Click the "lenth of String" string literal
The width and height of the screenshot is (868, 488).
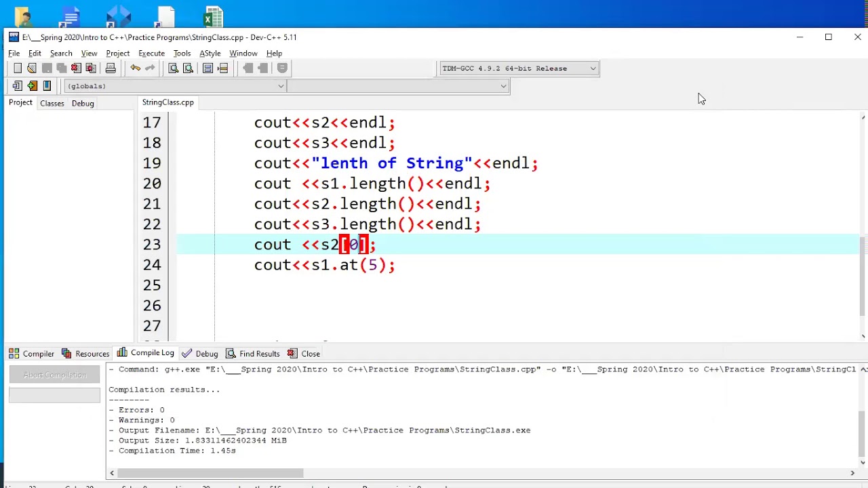pos(391,163)
